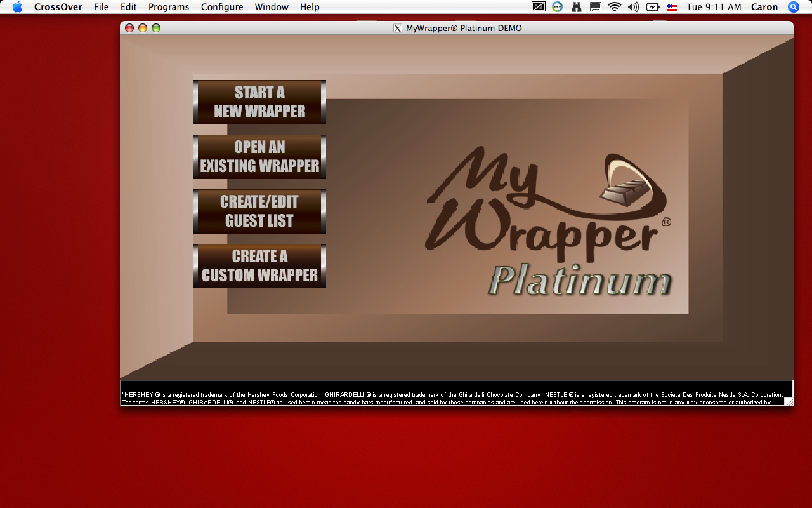Screen dimensions: 812x508
Task: Click CREATE/EDIT GUEST LIST
Action: click(259, 211)
